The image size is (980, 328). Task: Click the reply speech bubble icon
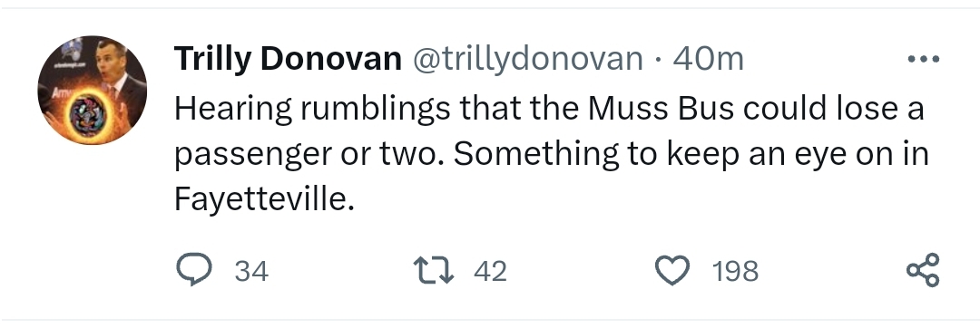[x=194, y=270]
